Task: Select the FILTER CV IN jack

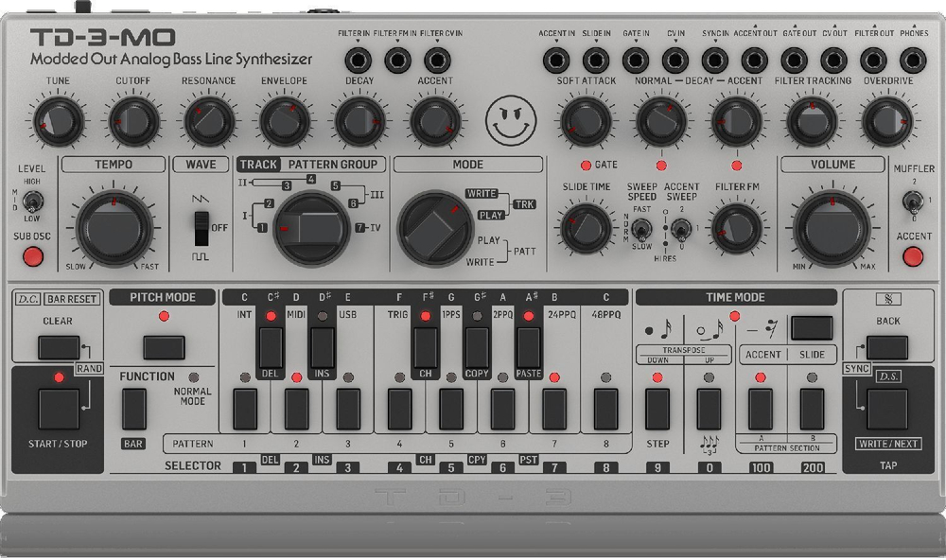Action: [x=437, y=61]
